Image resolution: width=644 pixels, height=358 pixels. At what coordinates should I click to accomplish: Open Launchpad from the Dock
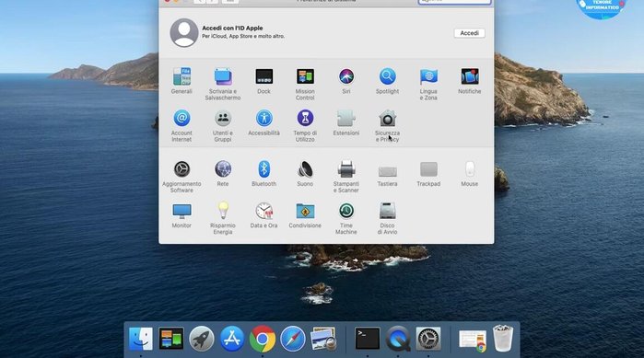coord(202,339)
